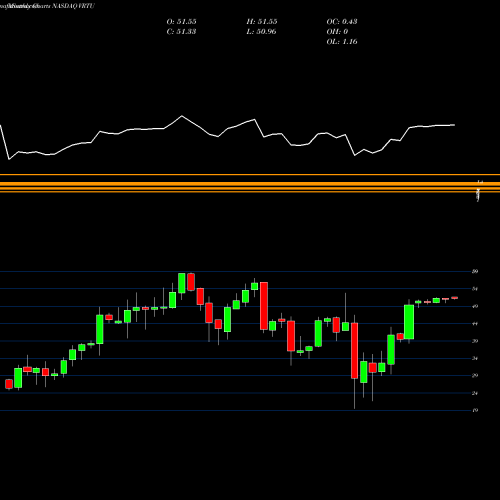The height and width of the screenshot is (500, 500).
Task: Click the last red candle at far right
Action: (455, 298)
